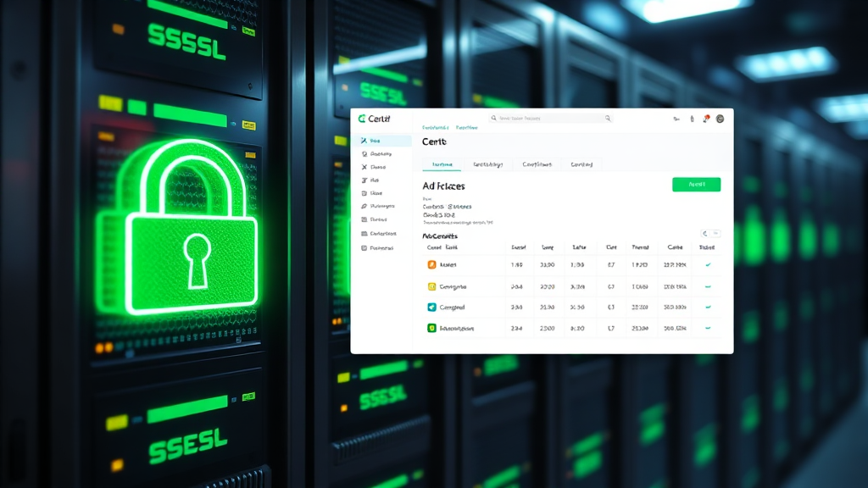The image size is (868, 488).
Task: Toggle the status mark in second table row
Action: click(708, 286)
